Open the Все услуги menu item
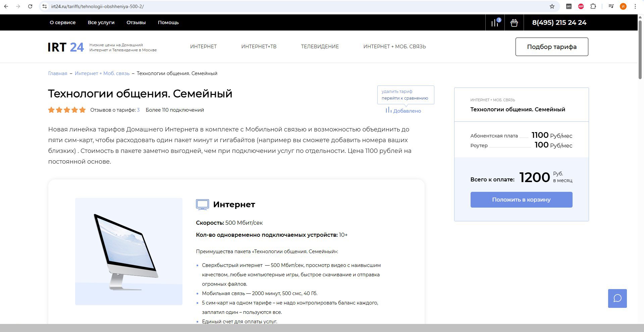The image size is (644, 332). coord(101,22)
